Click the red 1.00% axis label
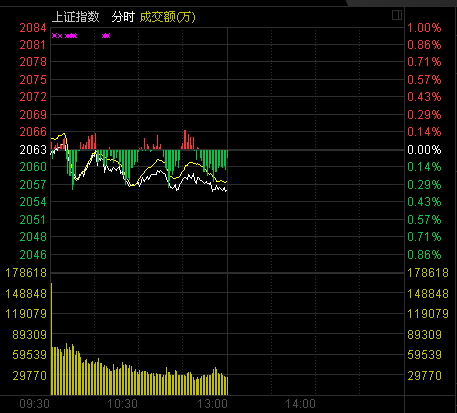This screenshot has height=413, width=457. 424,28
